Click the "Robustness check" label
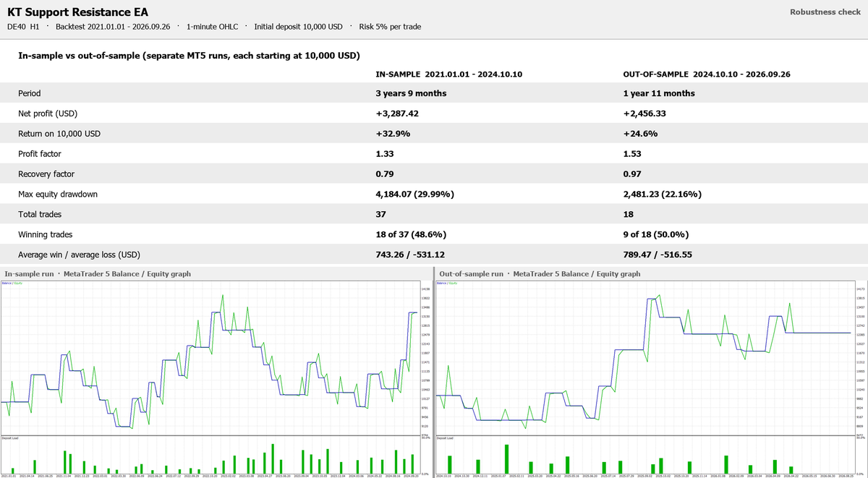 coord(825,12)
